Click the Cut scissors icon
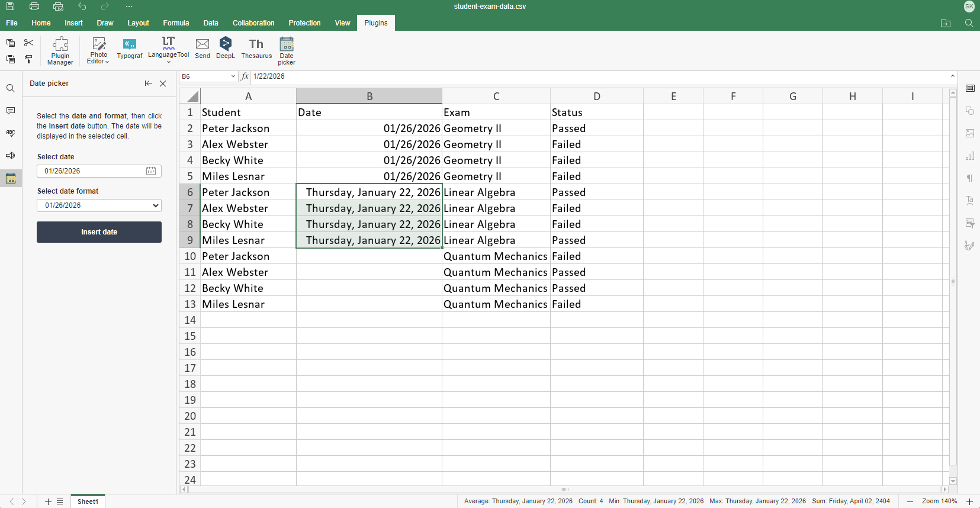 28,43
